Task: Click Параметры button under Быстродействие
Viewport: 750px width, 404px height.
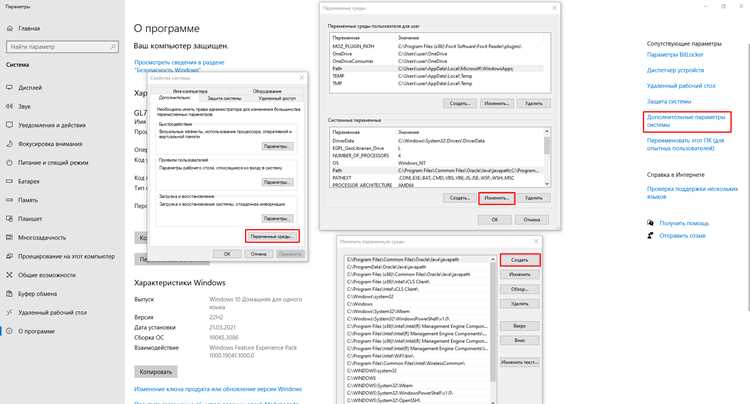Action: [277, 146]
